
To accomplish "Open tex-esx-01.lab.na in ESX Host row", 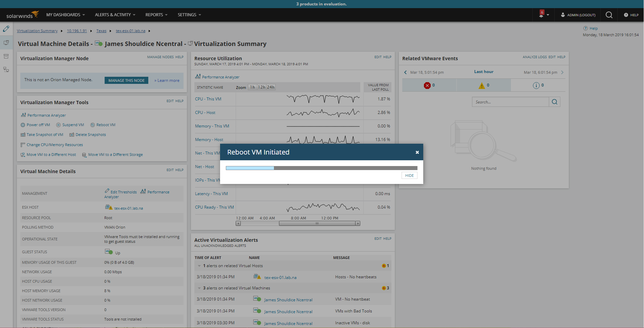I will coord(129,208).
